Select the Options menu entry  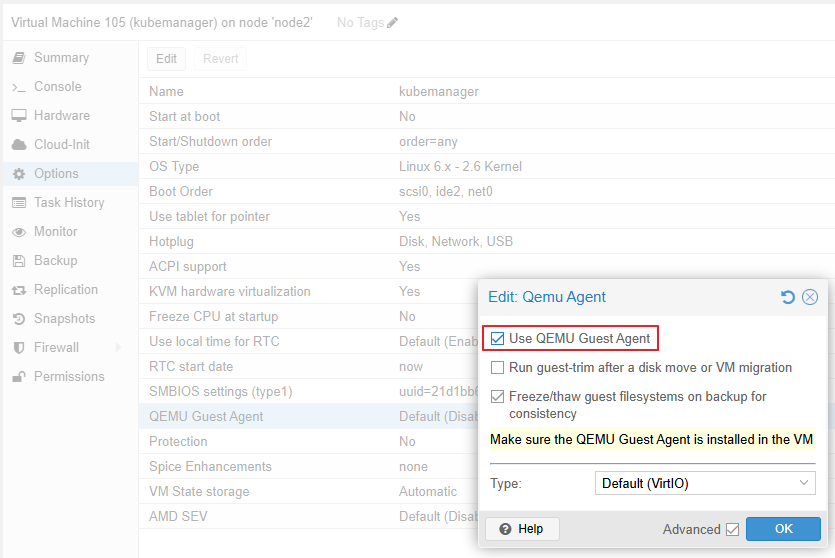click(70, 174)
